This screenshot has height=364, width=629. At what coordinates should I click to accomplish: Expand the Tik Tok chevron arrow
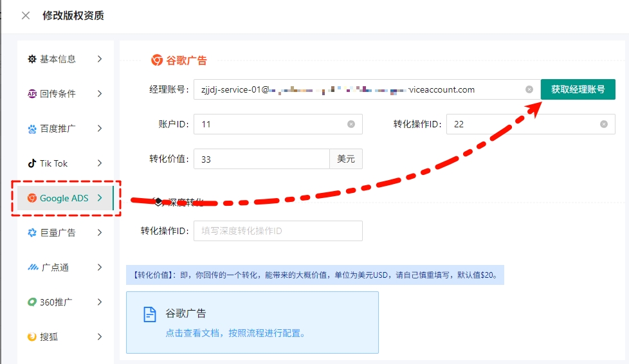tap(100, 163)
